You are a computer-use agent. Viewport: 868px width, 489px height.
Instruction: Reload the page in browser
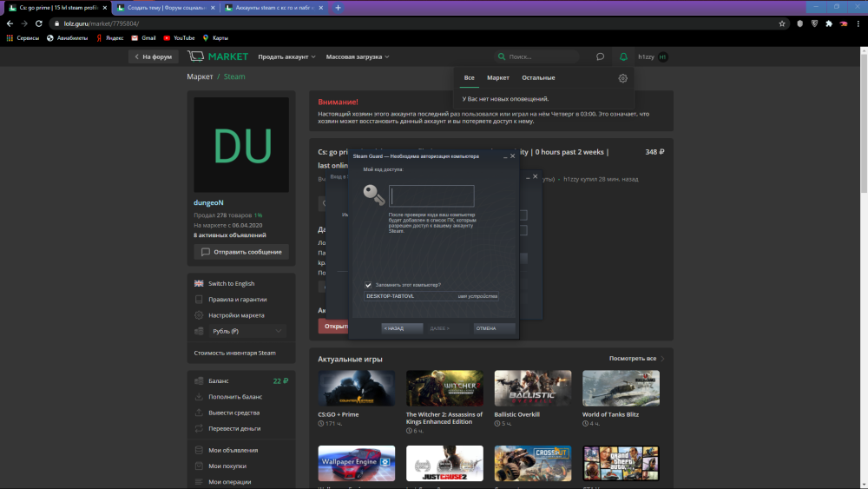(39, 23)
